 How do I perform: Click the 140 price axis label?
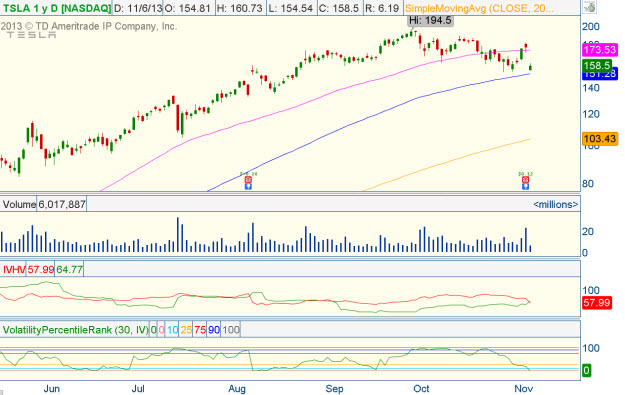(x=591, y=88)
